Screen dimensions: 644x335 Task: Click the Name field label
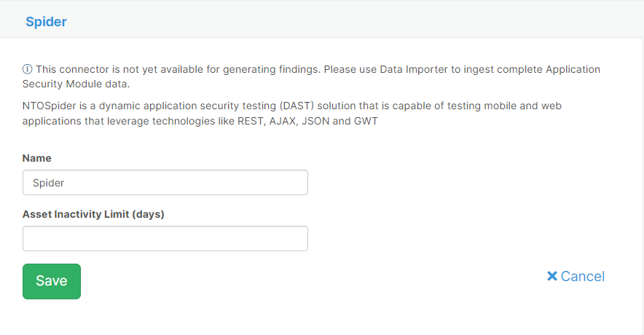[x=37, y=158]
